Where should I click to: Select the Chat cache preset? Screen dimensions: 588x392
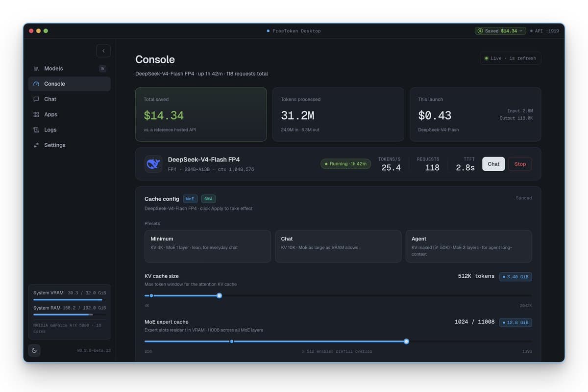[x=338, y=246]
